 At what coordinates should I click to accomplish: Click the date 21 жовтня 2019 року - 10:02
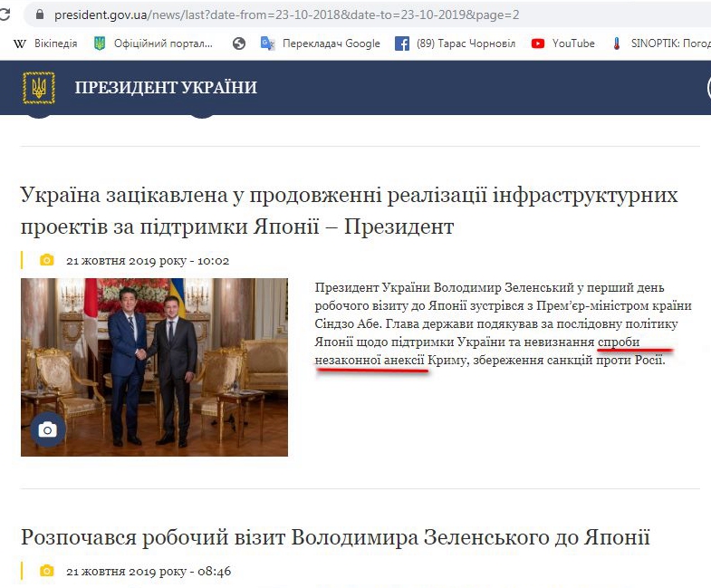click(148, 261)
